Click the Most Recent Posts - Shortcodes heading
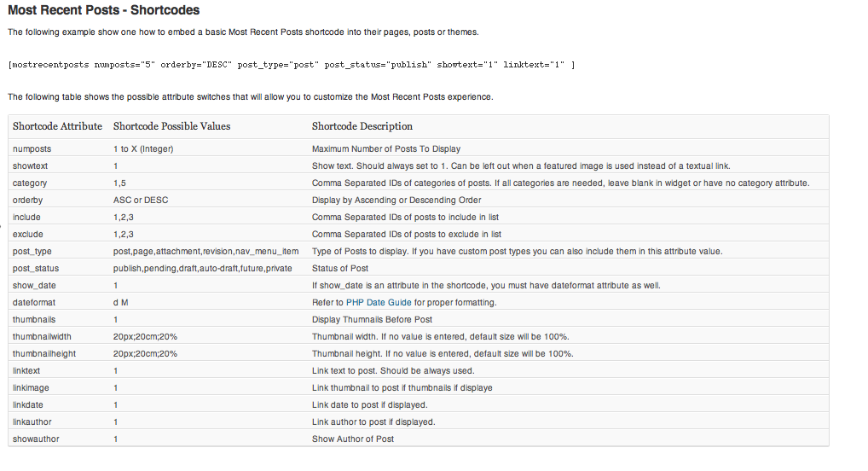This screenshot has height=471, width=868. pos(103,10)
